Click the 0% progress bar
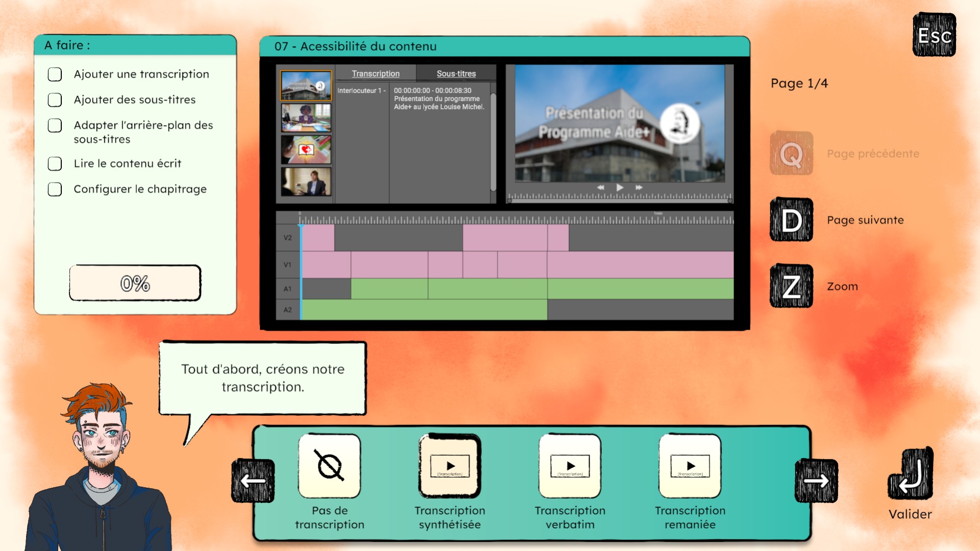Screen dimensions: 980x551 [x=135, y=283]
